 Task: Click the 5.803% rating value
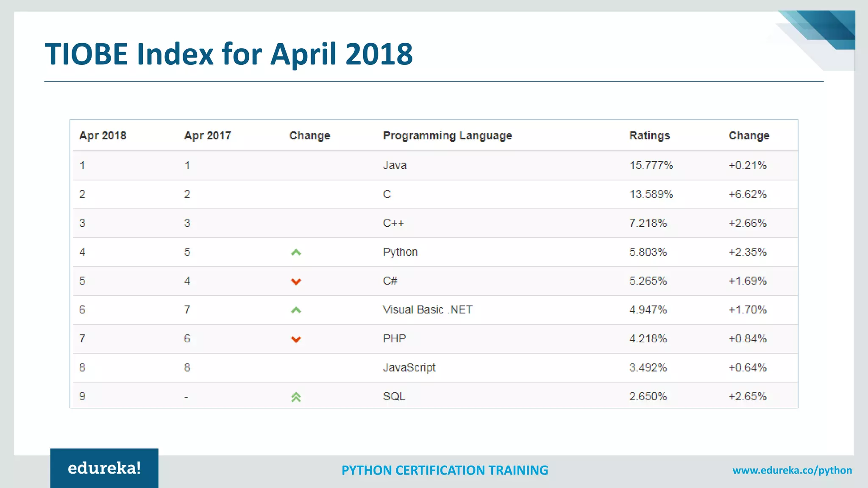(x=648, y=252)
